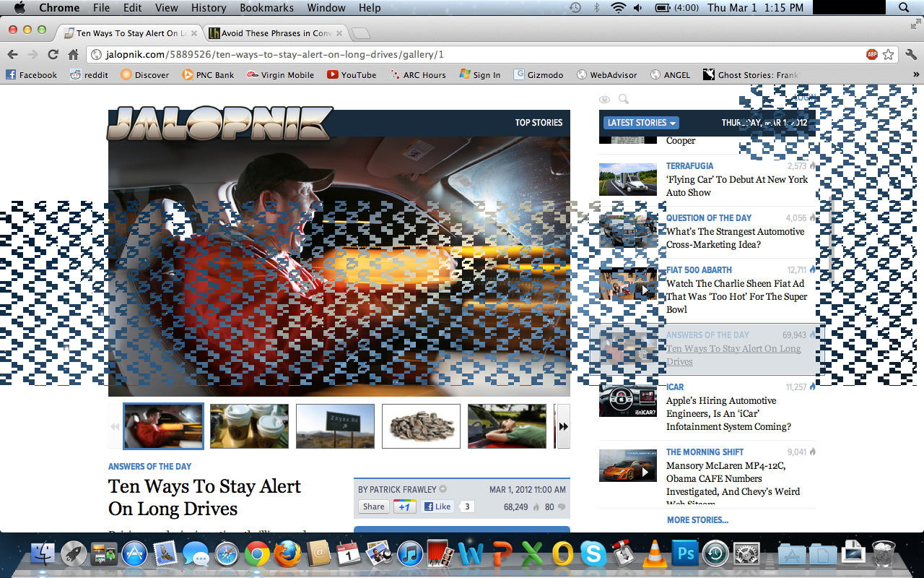Click the Google +1 button
Viewport: 924px width, 578px height.
[404, 506]
